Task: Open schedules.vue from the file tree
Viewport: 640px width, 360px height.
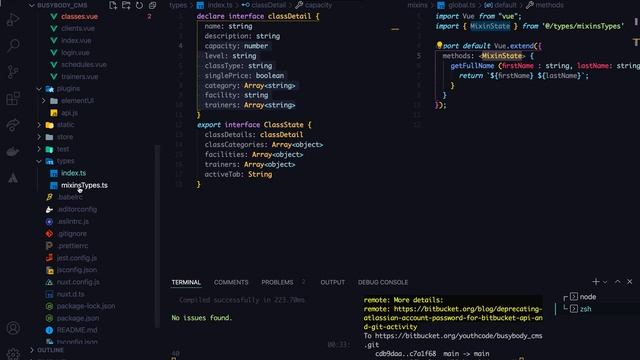Action: [84, 64]
